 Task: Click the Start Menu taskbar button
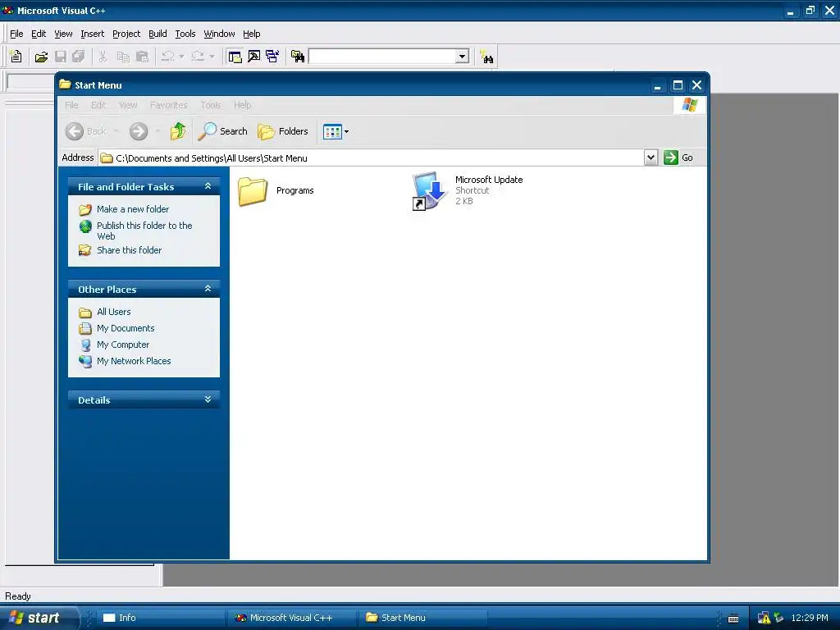423,618
